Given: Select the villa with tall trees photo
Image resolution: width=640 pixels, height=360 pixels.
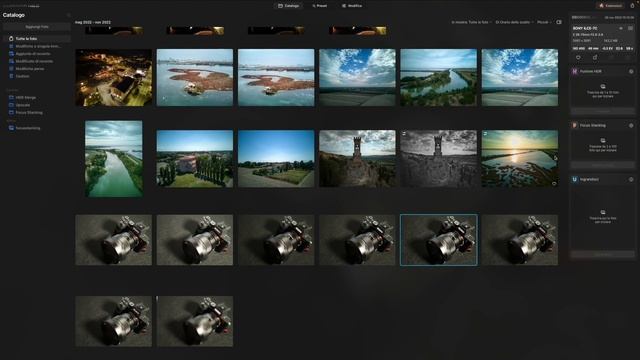Looking at the screenshot, I should click(x=195, y=159).
